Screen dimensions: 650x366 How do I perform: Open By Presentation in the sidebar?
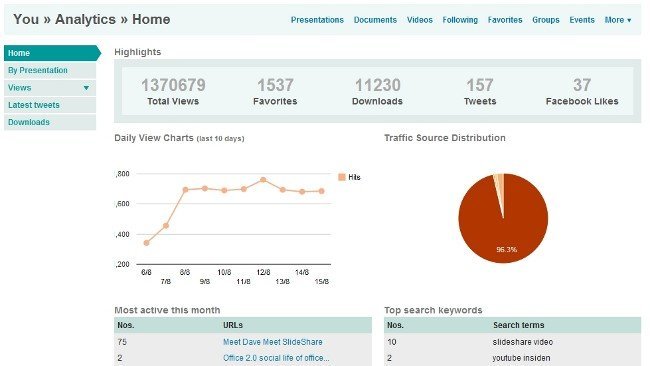pyautogui.click(x=50, y=70)
